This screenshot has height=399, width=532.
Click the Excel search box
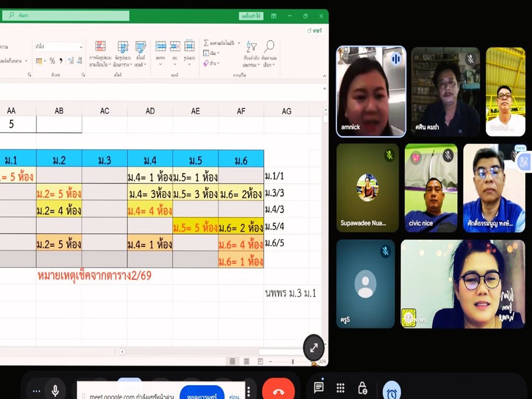coord(65,16)
